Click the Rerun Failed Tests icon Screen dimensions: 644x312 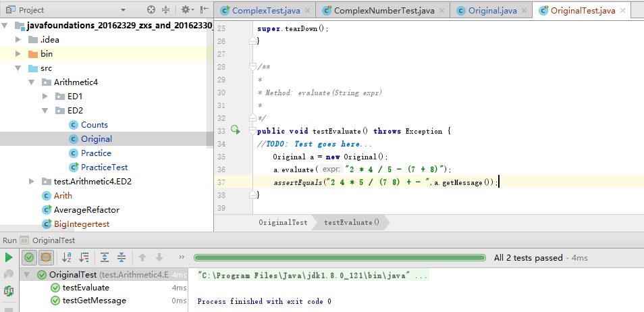pos(9,275)
